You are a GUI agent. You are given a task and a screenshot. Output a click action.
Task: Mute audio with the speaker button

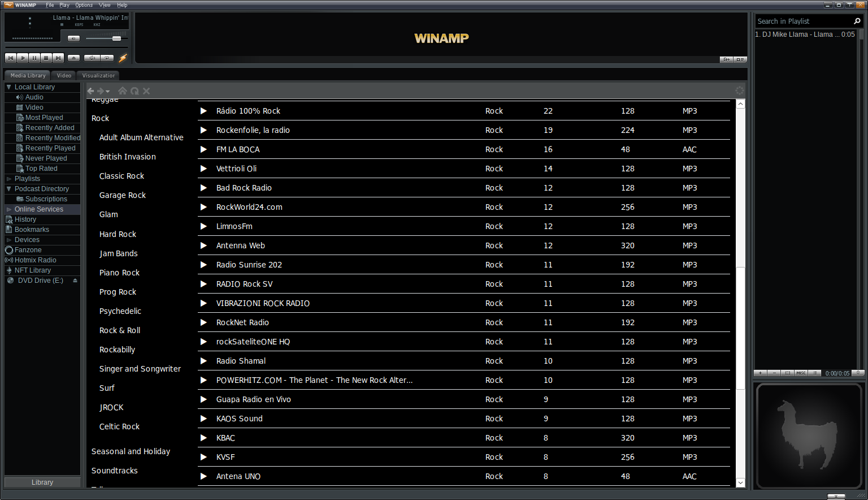pyautogui.click(x=73, y=38)
